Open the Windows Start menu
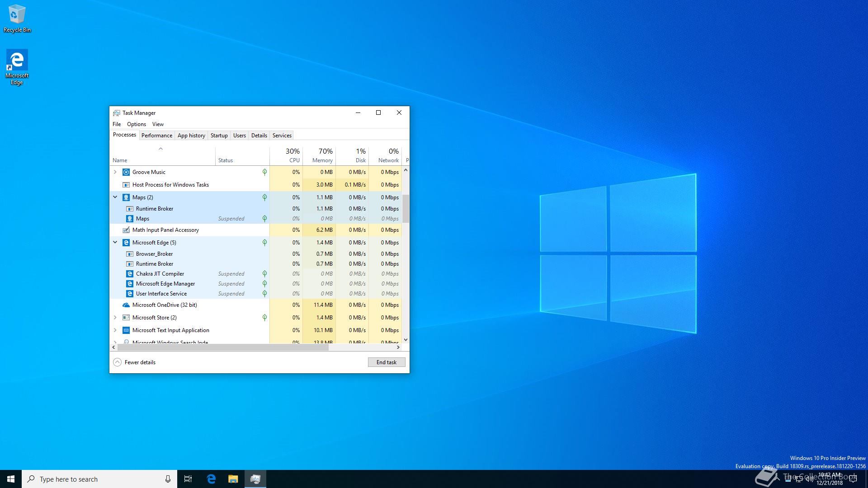The width and height of the screenshot is (868, 488). point(11,479)
